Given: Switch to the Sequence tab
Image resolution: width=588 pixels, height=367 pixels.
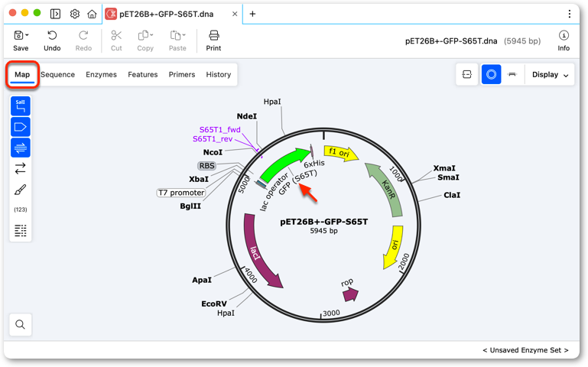Looking at the screenshot, I should pyautogui.click(x=58, y=75).
